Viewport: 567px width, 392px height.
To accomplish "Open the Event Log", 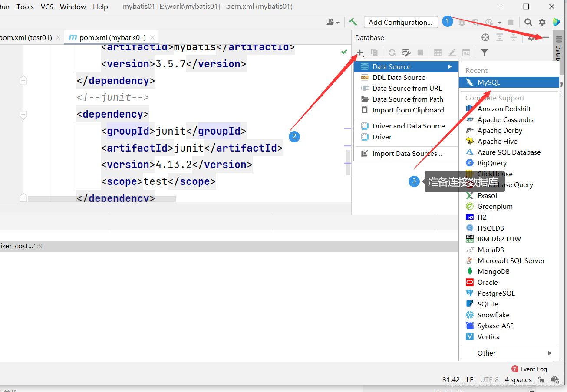I will tap(529, 369).
